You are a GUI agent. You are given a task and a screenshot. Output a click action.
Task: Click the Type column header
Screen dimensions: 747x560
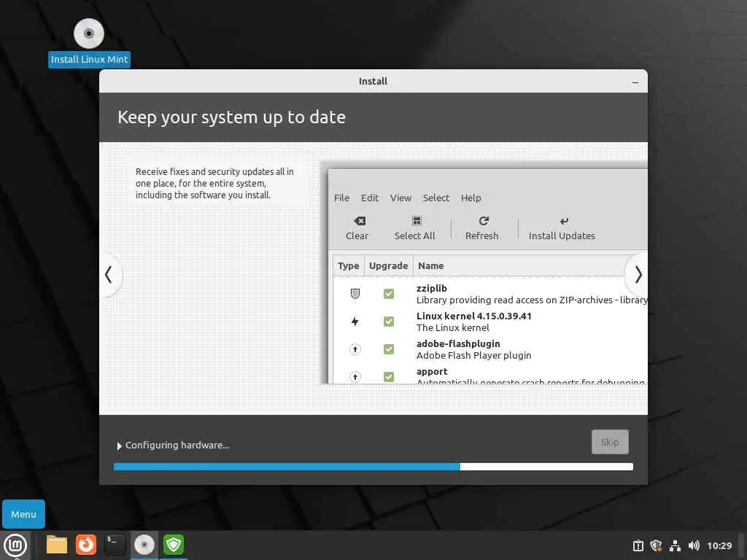pos(348,265)
